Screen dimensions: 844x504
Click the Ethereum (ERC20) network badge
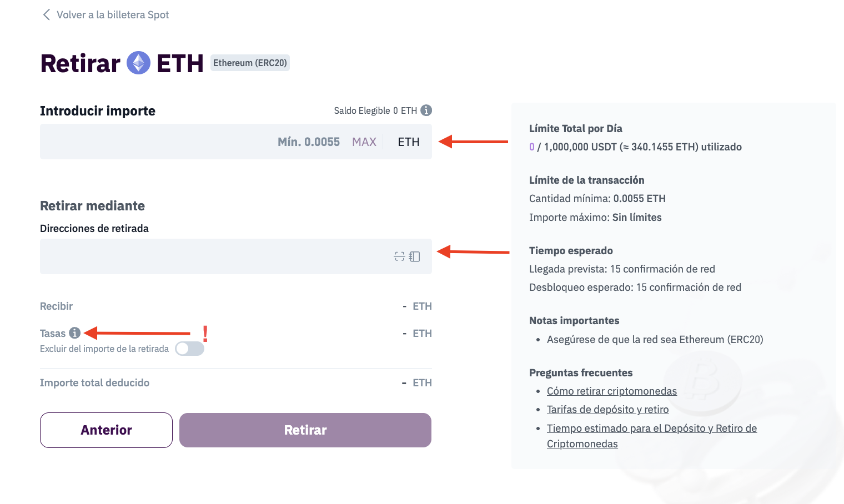point(250,63)
